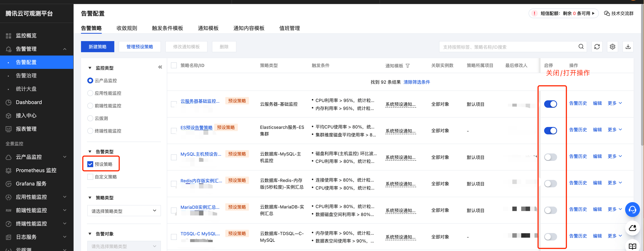Download the policy list
This screenshot has height=251, width=644.
click(x=628, y=46)
